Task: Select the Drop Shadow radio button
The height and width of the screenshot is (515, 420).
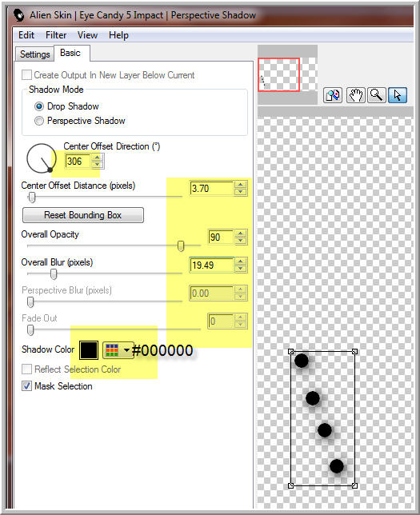Action: 39,106
